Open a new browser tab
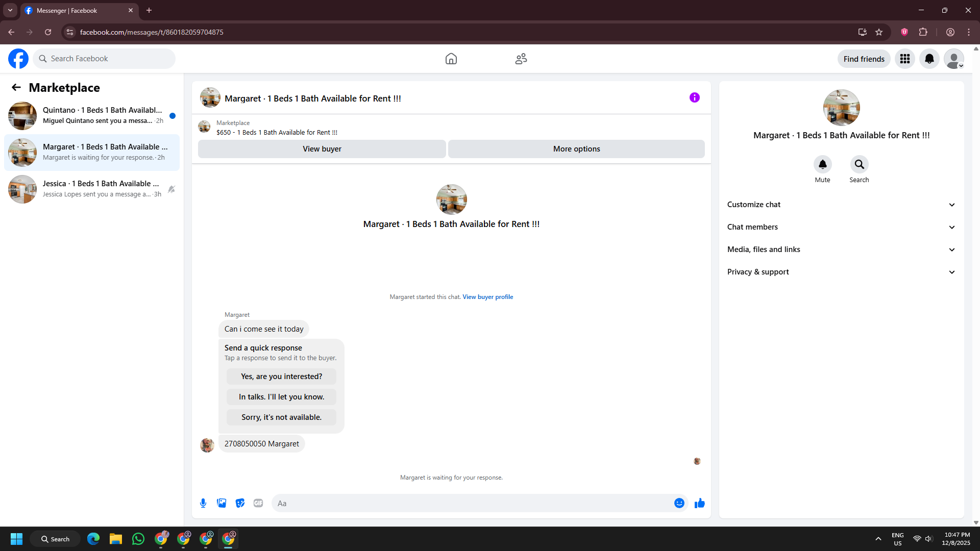The height and width of the screenshot is (551, 980). (149, 10)
